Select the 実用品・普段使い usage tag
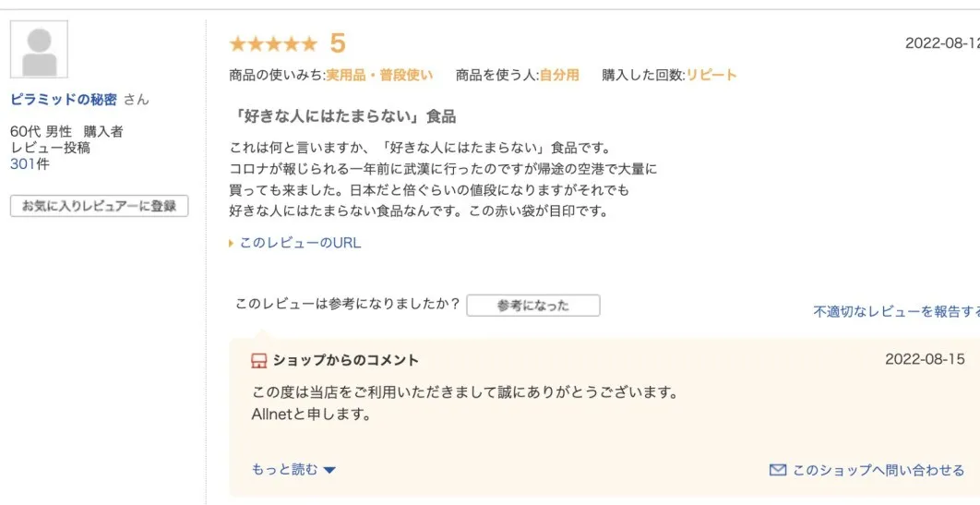This screenshot has width=980, height=505. [379, 76]
